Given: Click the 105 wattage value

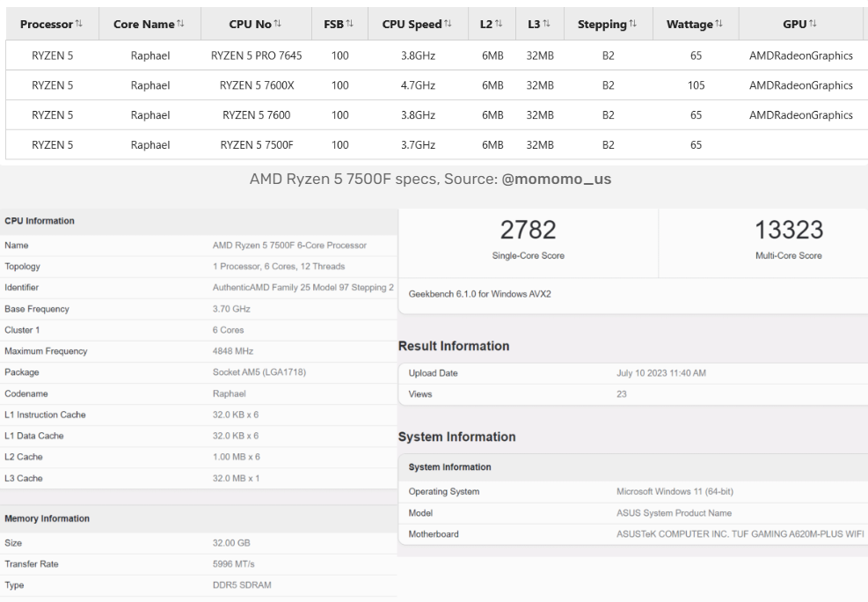Looking at the screenshot, I should [x=696, y=85].
